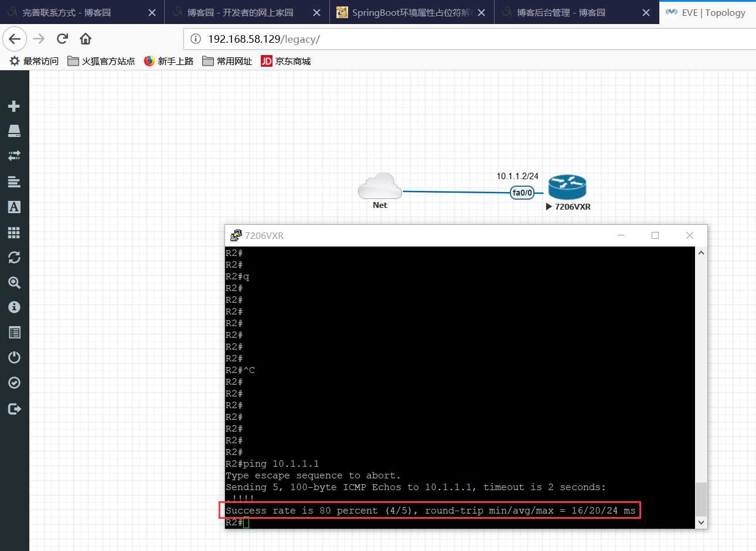Image resolution: width=756 pixels, height=551 pixels.
Task: Click the Close lab power icon
Action: point(14,358)
